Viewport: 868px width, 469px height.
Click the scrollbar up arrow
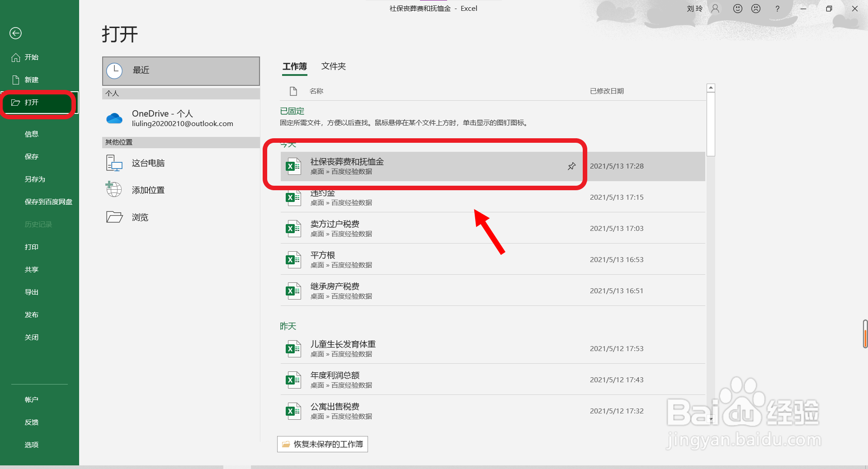pos(711,87)
